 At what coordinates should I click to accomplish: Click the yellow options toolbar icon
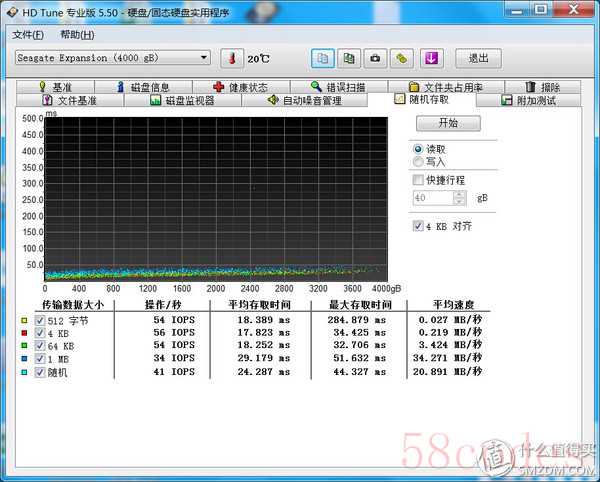[x=402, y=58]
